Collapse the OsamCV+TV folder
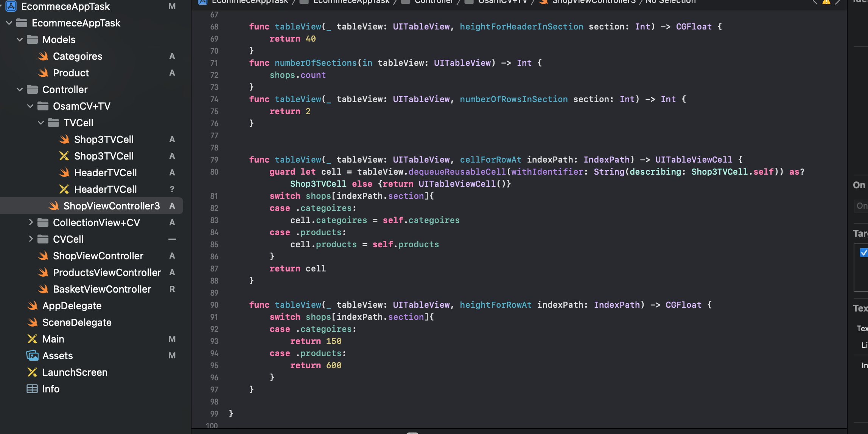This screenshot has height=434, width=868. pyautogui.click(x=30, y=106)
